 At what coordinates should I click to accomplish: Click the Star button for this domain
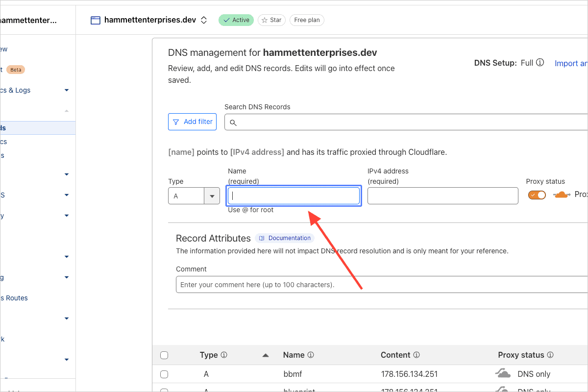271,20
